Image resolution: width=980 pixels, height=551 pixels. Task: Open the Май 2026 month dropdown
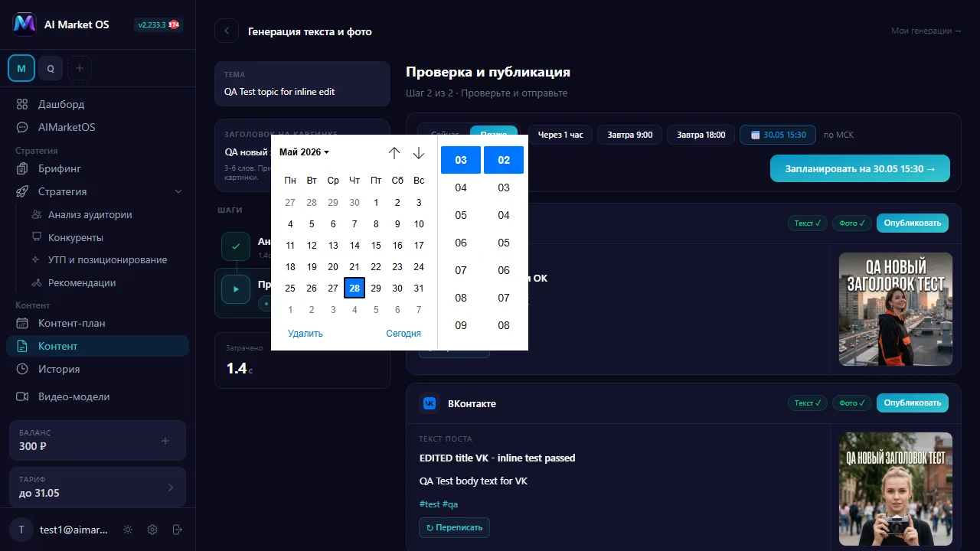point(304,152)
